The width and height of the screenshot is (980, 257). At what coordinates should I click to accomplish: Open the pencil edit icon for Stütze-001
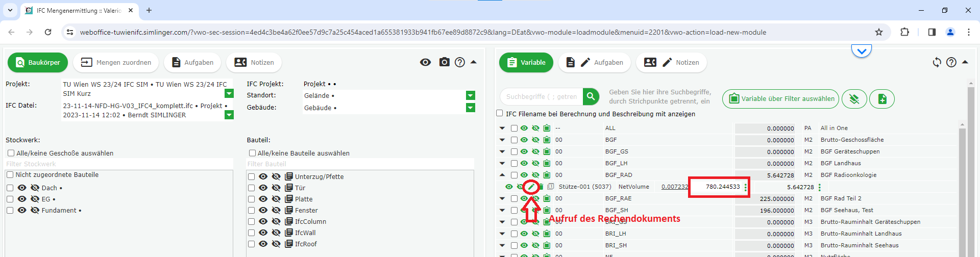pyautogui.click(x=531, y=187)
